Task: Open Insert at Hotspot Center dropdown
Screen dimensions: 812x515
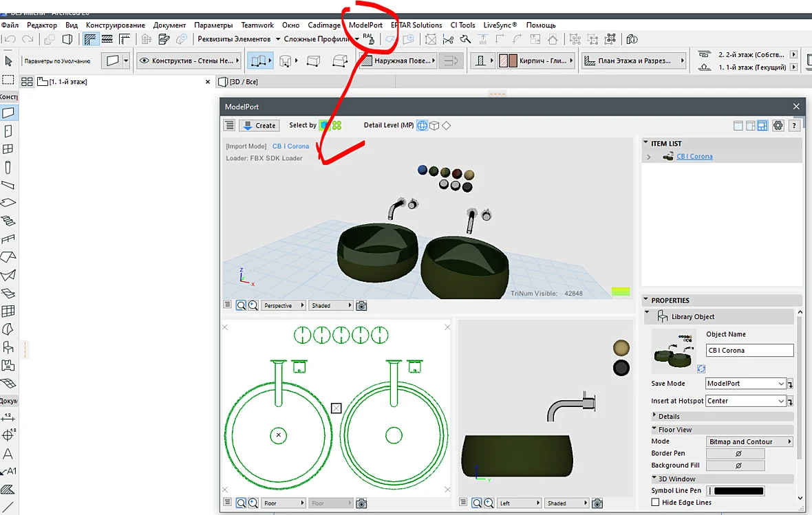Action: tap(746, 401)
